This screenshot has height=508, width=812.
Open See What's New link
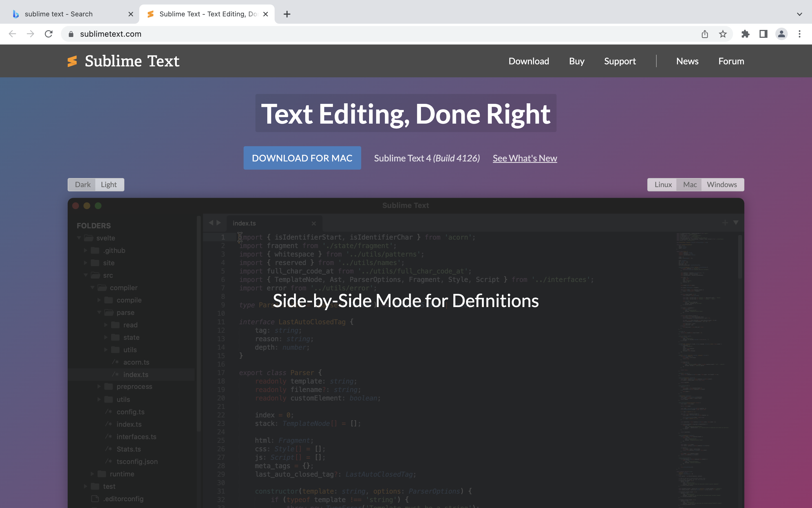(525, 158)
